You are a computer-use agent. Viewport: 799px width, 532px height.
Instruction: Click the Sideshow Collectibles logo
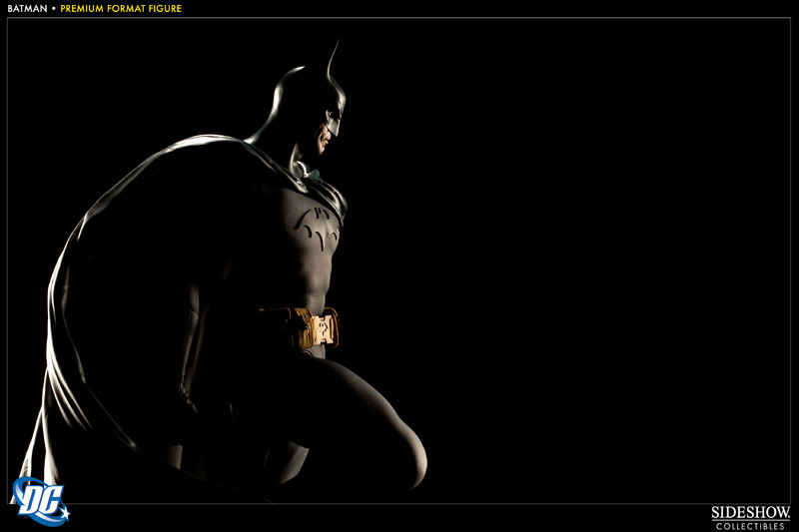coord(750,518)
